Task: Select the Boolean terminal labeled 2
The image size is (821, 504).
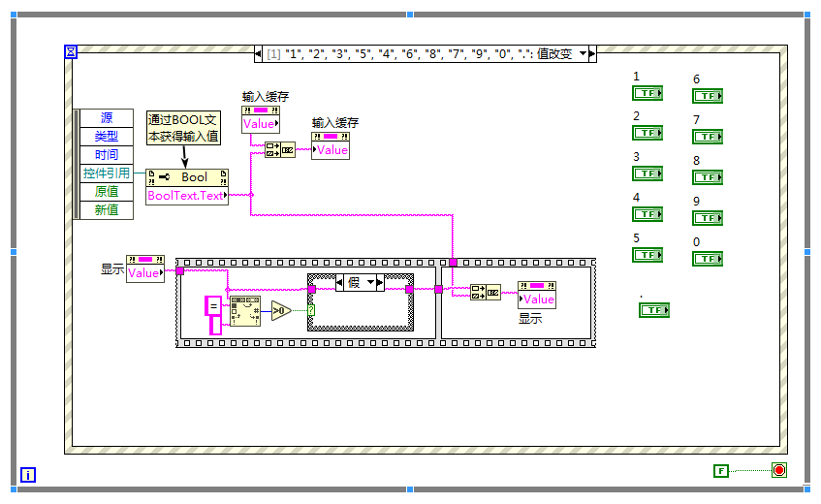Action: click(647, 133)
